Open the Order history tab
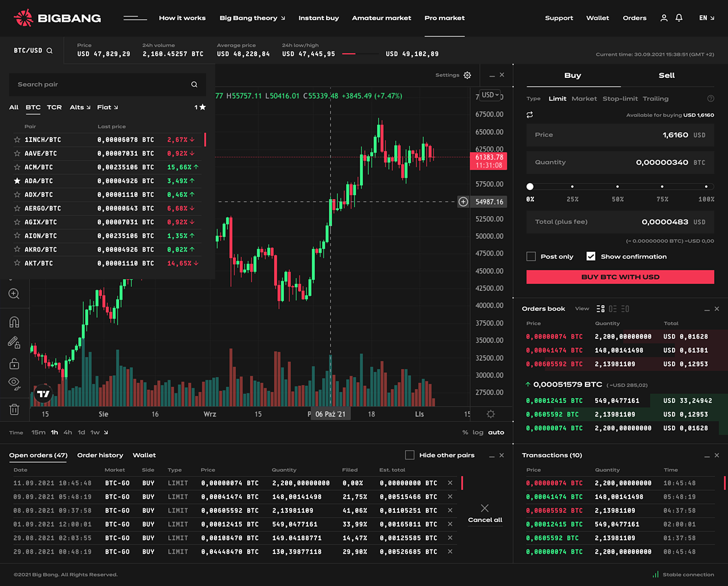The height and width of the screenshot is (586, 728). coord(100,455)
